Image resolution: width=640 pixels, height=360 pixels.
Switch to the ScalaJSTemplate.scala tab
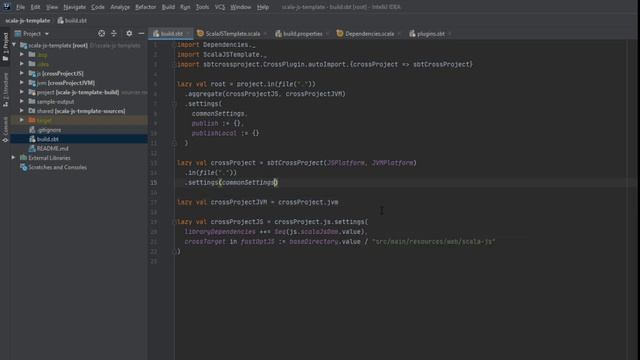232,34
